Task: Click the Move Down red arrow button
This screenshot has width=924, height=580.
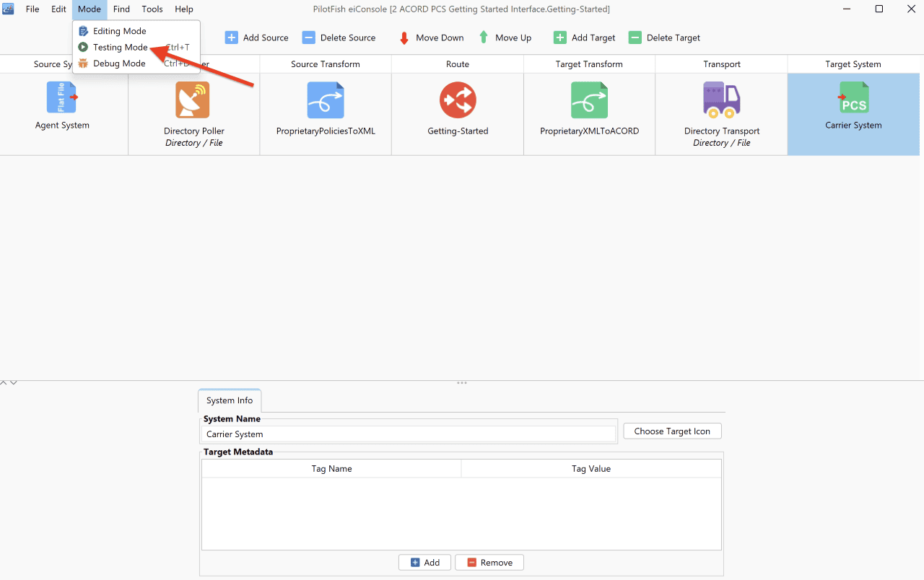Action: point(431,38)
